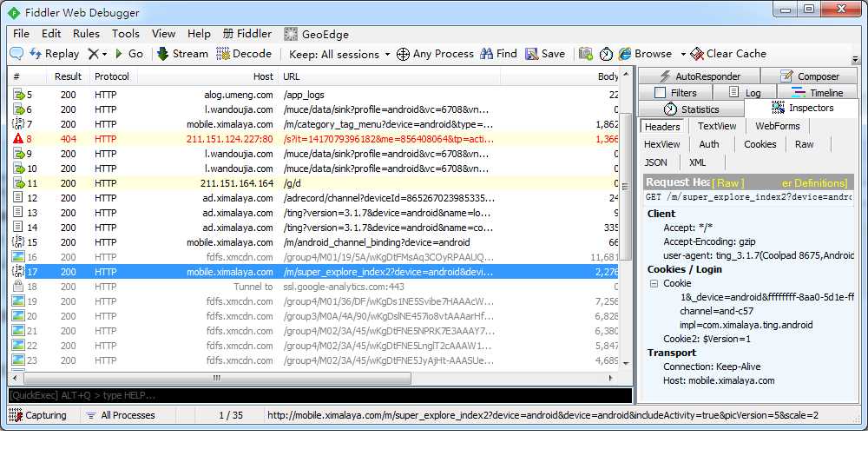Open the Help menu
The image size is (868, 469).
[199, 34]
